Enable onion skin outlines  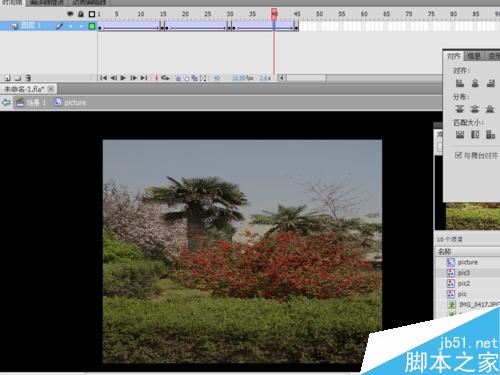[x=186, y=78]
